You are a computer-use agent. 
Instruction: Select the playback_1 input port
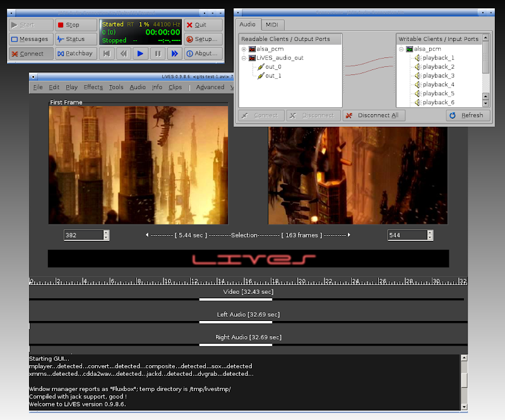pyautogui.click(x=434, y=58)
